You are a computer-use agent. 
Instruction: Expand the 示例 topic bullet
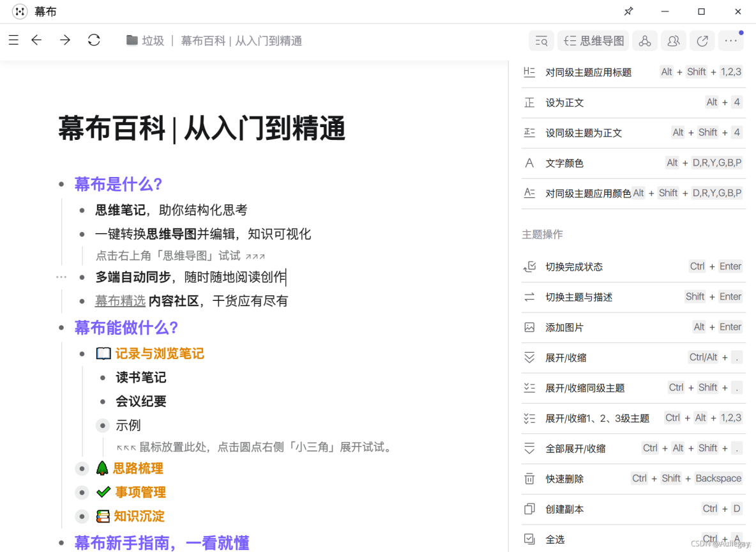point(103,425)
